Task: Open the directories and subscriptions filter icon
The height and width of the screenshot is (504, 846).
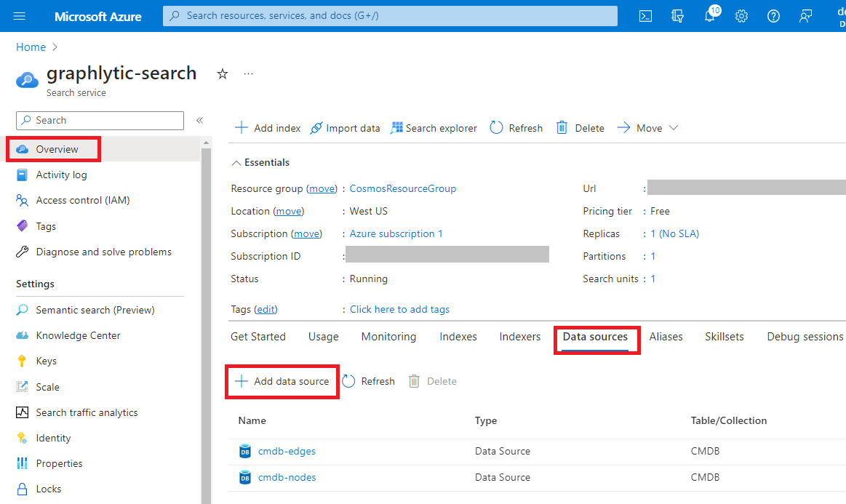Action: point(678,16)
